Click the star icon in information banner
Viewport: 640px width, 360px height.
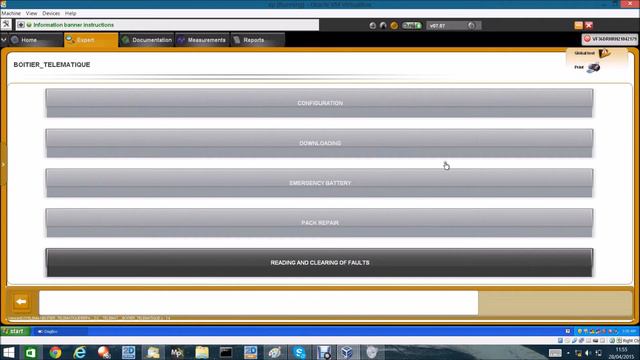click(21, 25)
